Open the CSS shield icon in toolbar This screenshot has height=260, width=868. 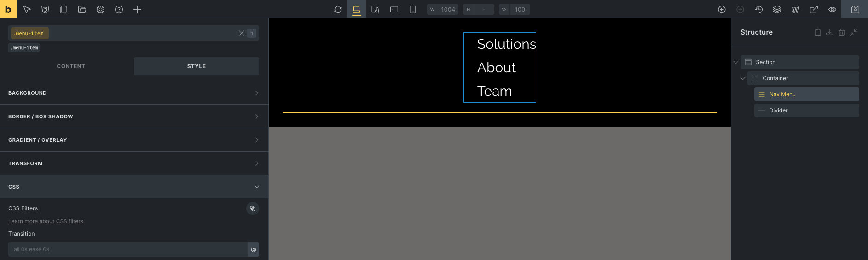pos(45,9)
